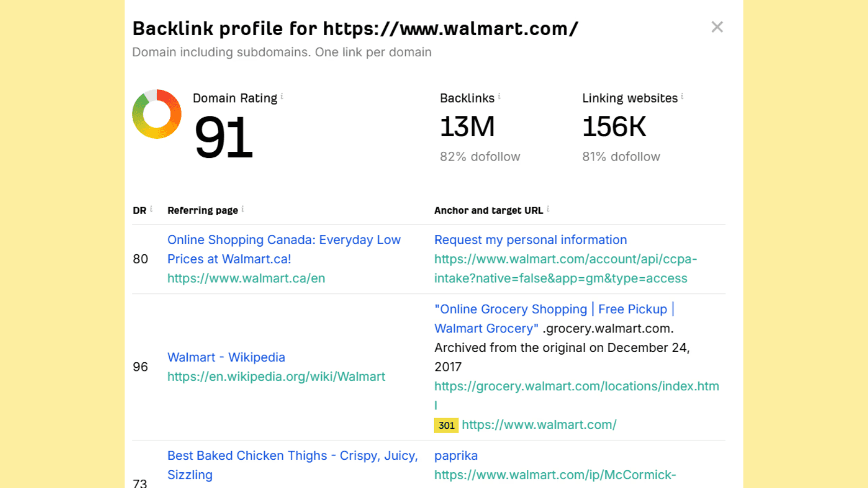The width and height of the screenshot is (868, 488).
Task: Click the Referring page column header
Action: 202,210
